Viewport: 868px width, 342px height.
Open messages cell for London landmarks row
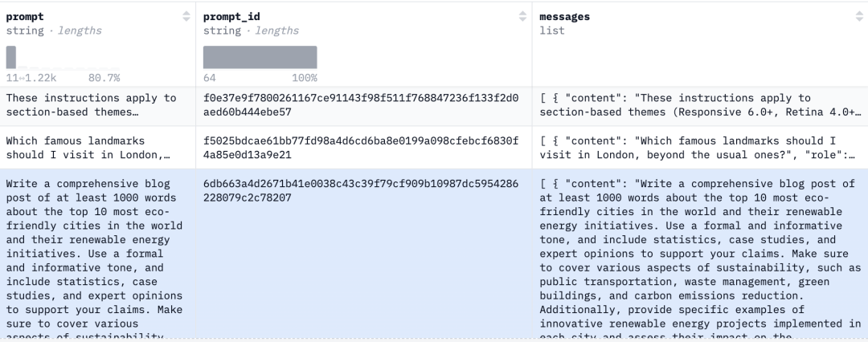(x=700, y=148)
